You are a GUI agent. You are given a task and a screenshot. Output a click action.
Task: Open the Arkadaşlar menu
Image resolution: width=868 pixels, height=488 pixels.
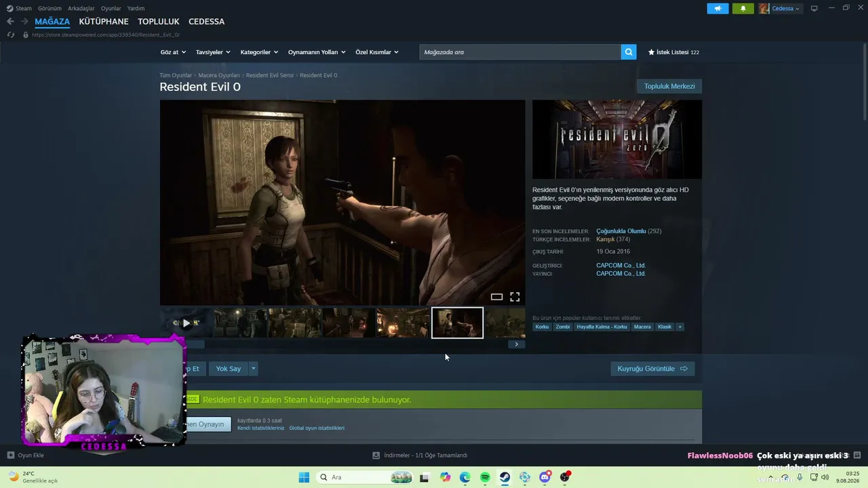pyautogui.click(x=81, y=9)
